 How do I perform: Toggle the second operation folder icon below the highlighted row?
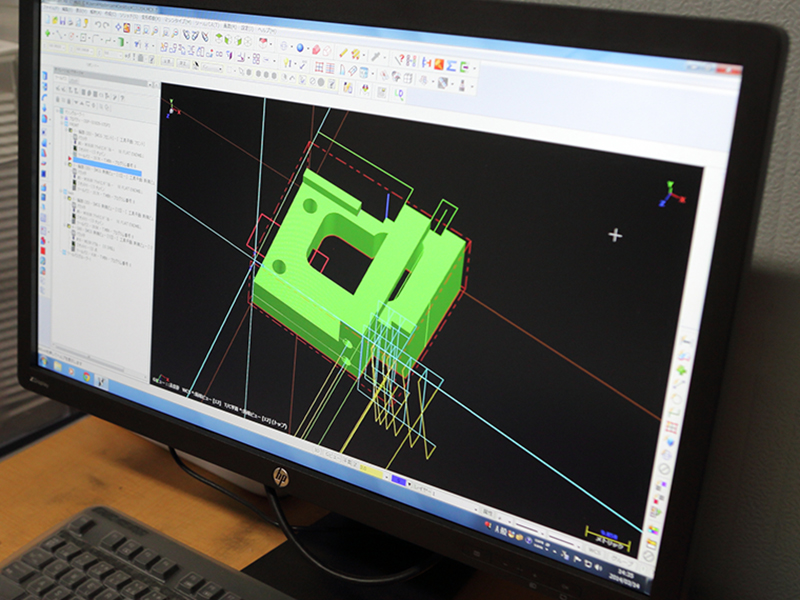pos(70,164)
